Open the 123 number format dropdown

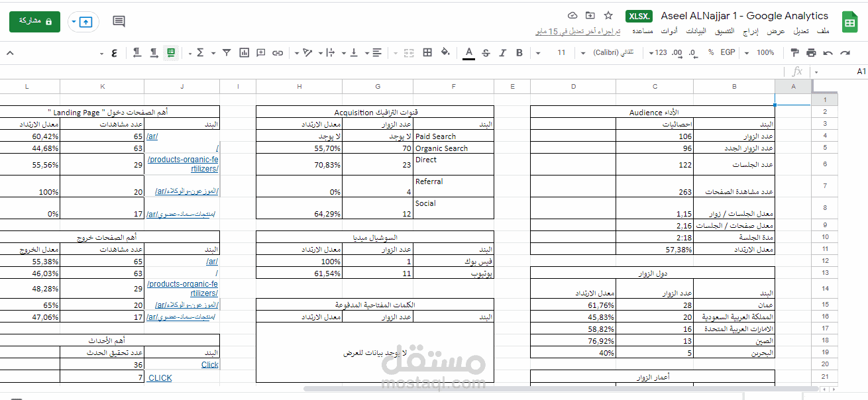[x=658, y=52]
